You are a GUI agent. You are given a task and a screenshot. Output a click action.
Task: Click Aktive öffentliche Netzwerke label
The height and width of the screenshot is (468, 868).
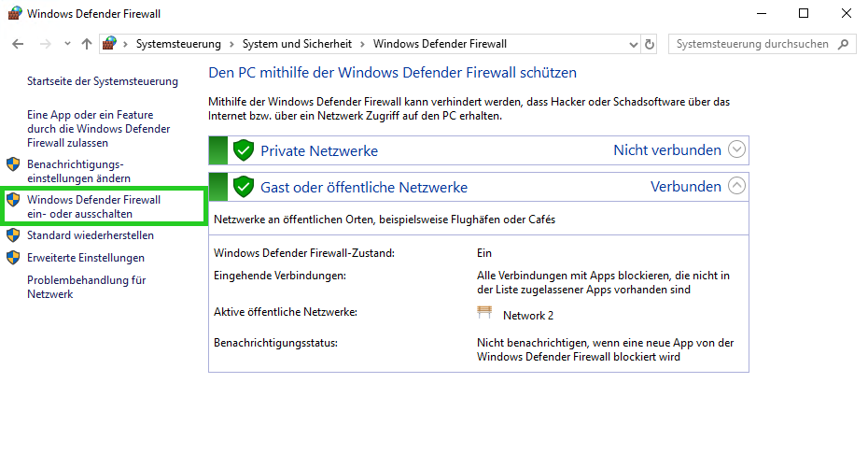coord(286,312)
